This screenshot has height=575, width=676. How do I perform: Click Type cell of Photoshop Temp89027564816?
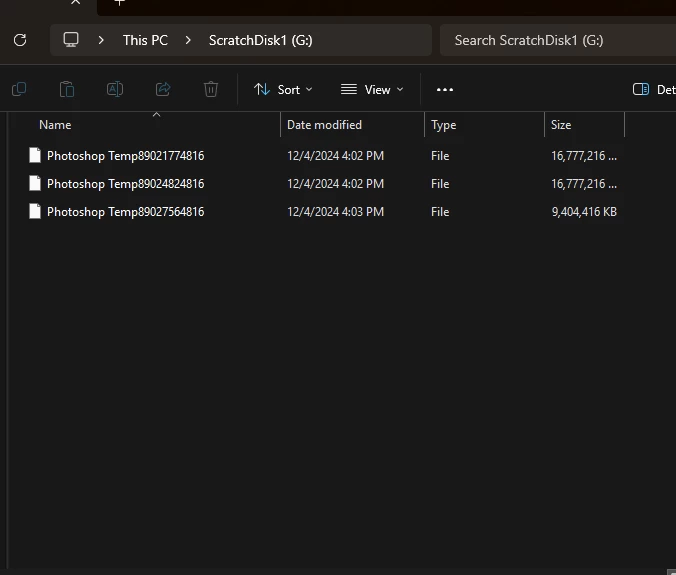pyautogui.click(x=440, y=212)
